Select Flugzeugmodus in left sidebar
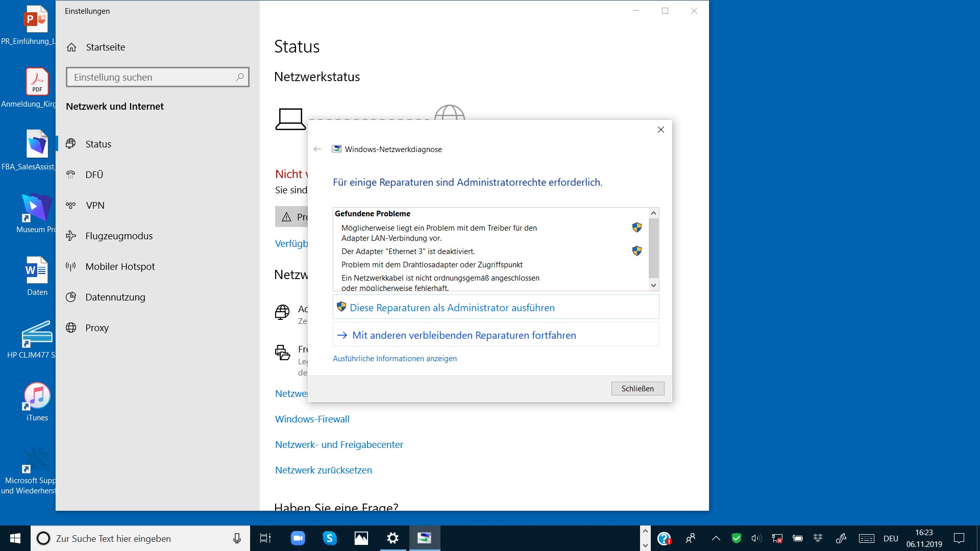Screen dimensions: 980x551 click(x=119, y=236)
